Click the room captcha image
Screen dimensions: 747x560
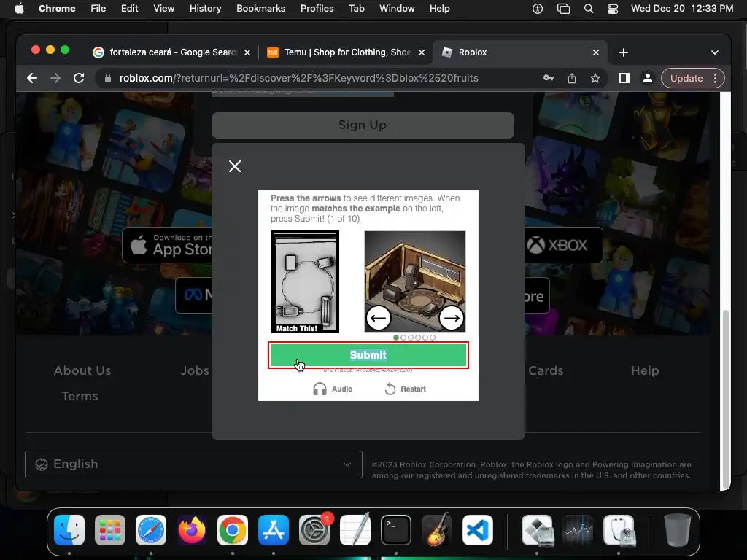[x=415, y=281]
